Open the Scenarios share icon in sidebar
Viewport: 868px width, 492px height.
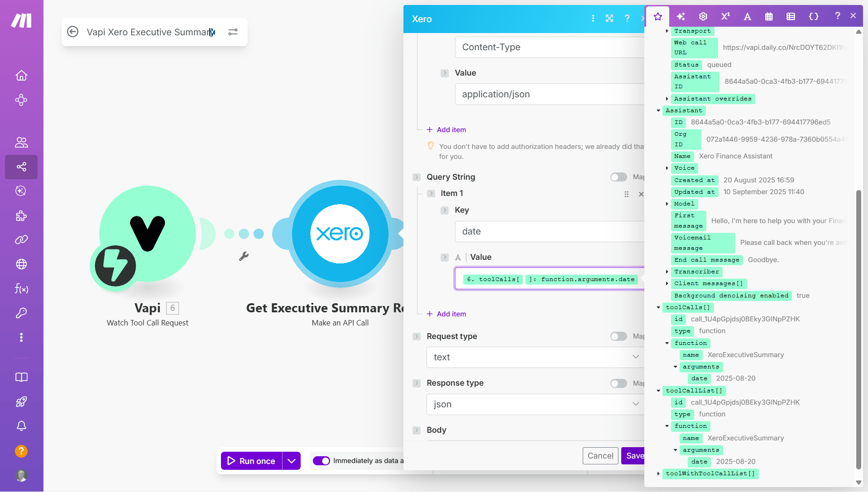click(21, 167)
